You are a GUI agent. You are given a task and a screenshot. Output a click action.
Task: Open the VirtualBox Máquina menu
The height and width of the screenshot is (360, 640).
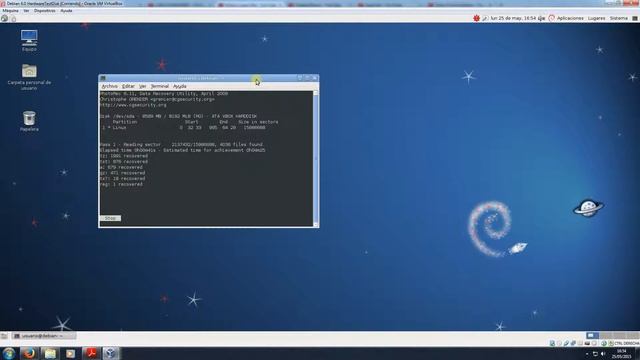[x=10, y=11]
